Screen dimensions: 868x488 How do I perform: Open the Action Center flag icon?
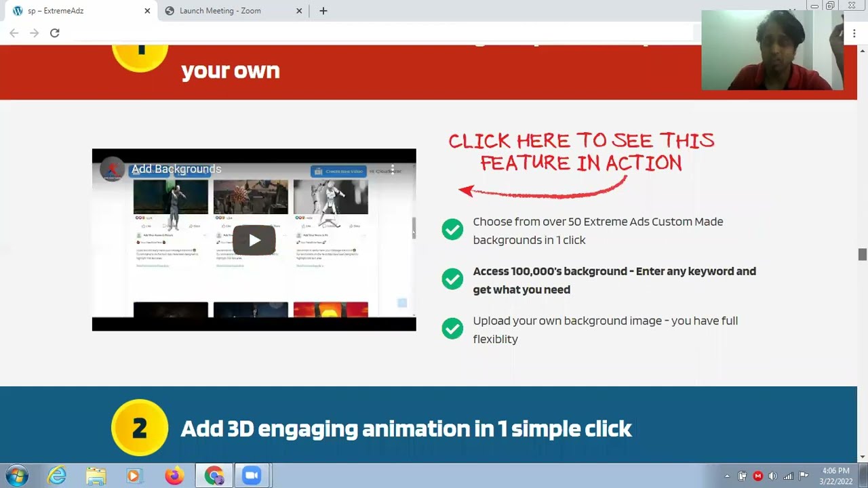pos(804,476)
